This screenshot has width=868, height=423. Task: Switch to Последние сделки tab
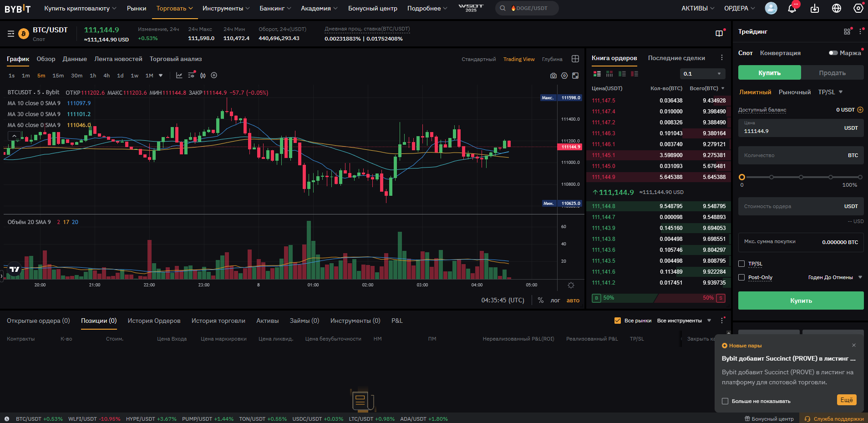tap(676, 58)
